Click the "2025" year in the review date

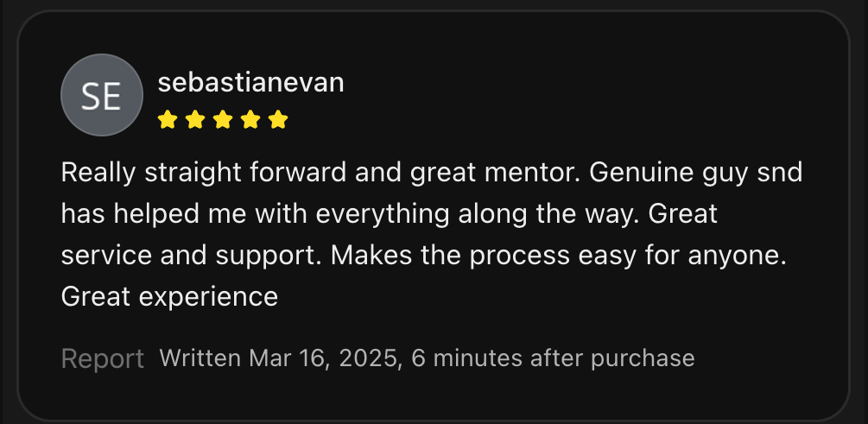tap(368, 358)
